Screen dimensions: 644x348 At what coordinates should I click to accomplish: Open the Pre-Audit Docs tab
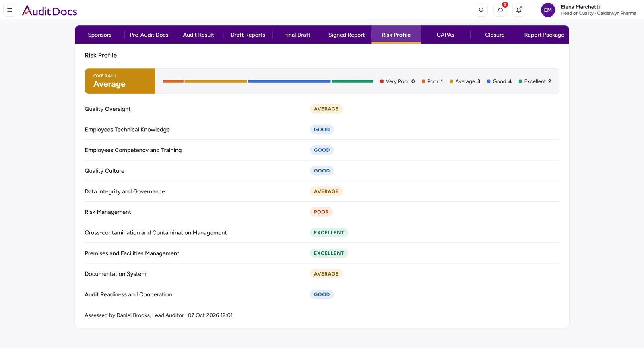149,35
